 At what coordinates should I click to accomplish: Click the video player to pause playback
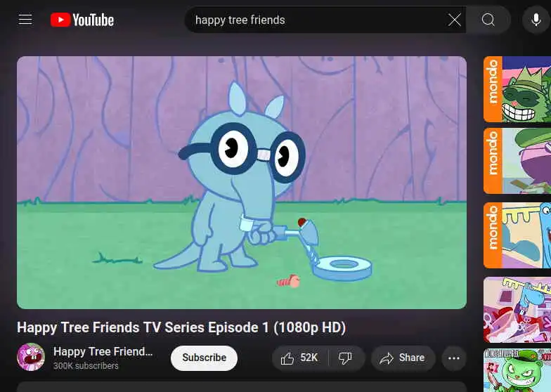pos(242,183)
